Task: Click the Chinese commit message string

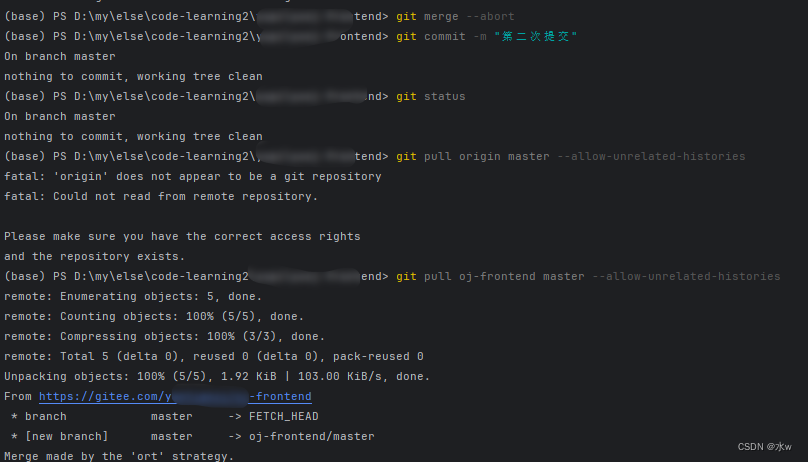Action: click(x=536, y=37)
